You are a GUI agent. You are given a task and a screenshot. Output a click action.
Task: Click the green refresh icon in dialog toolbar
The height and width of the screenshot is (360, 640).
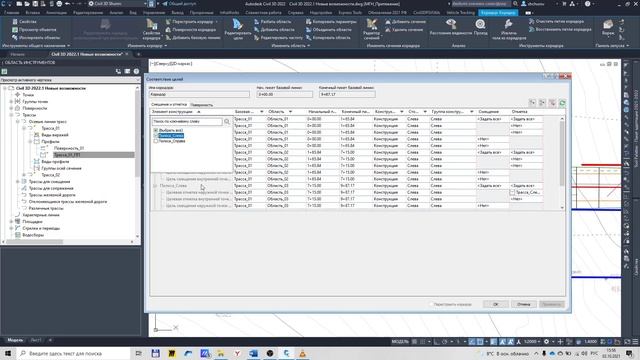point(562,103)
